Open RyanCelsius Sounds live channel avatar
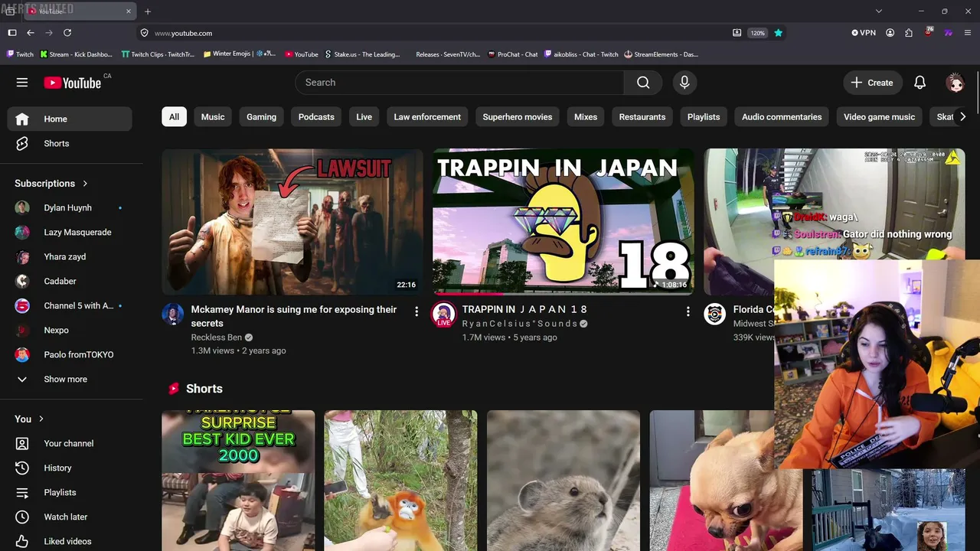Viewport: 980px width, 551px height. pos(444,314)
